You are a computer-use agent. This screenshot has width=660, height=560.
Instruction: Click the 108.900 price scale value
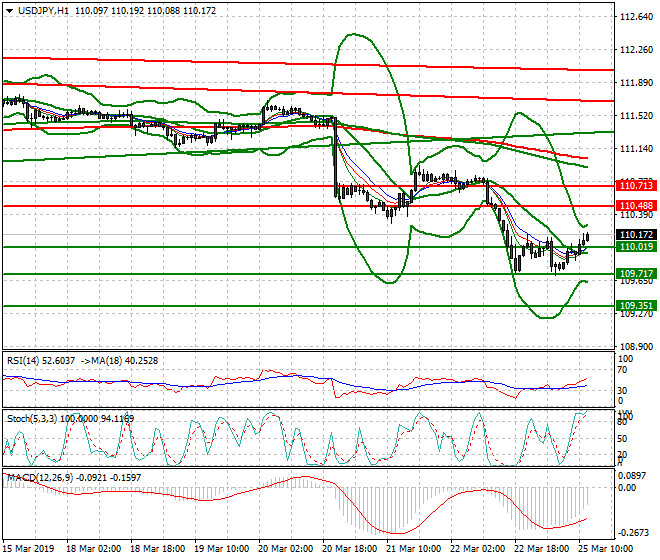(x=637, y=346)
